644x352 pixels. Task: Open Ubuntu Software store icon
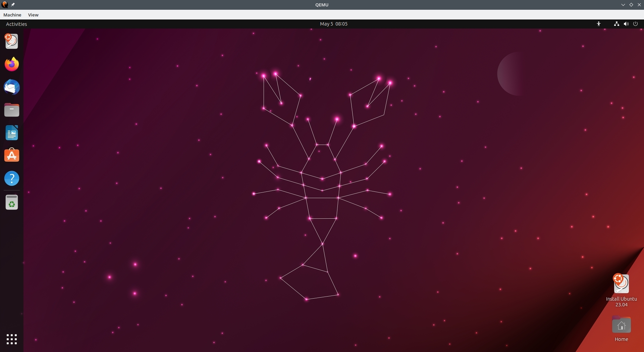pyautogui.click(x=12, y=155)
